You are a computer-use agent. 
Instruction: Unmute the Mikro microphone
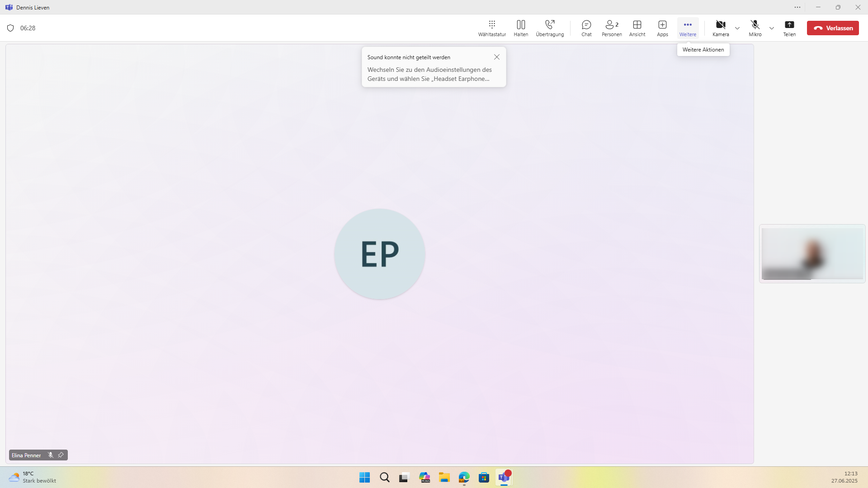pos(755,28)
